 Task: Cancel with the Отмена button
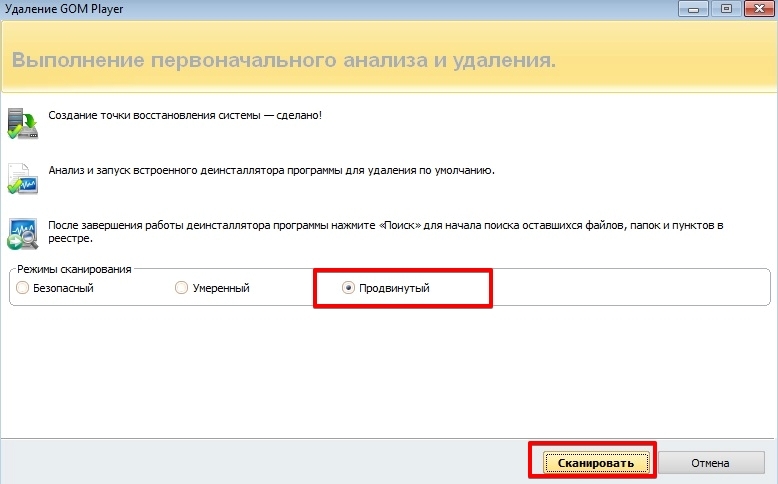coord(711,463)
